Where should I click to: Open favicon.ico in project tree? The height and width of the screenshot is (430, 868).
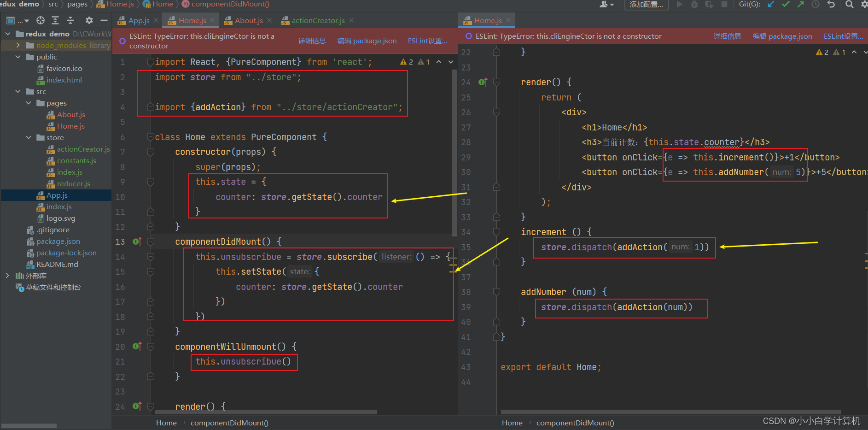coord(59,68)
